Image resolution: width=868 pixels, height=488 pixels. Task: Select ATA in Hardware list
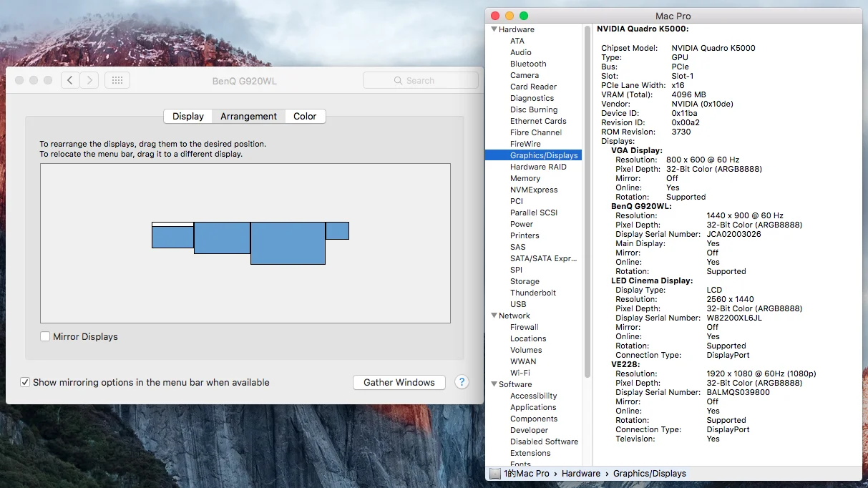pos(517,41)
